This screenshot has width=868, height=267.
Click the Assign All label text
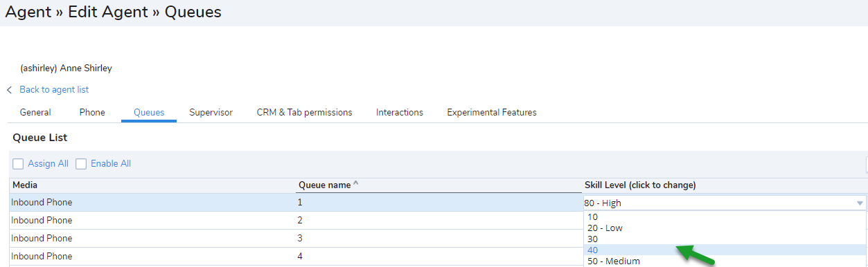pos(48,164)
